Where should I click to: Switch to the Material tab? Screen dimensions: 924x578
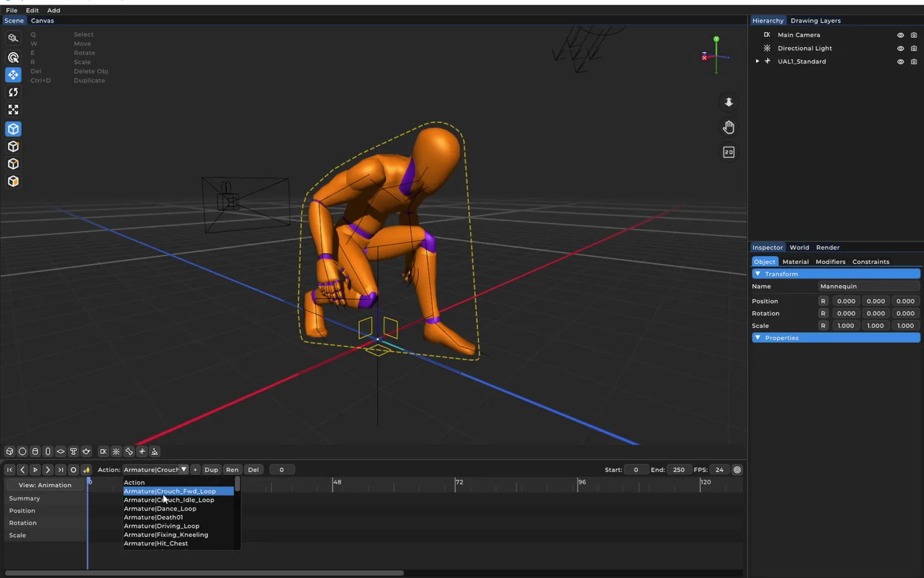click(795, 262)
